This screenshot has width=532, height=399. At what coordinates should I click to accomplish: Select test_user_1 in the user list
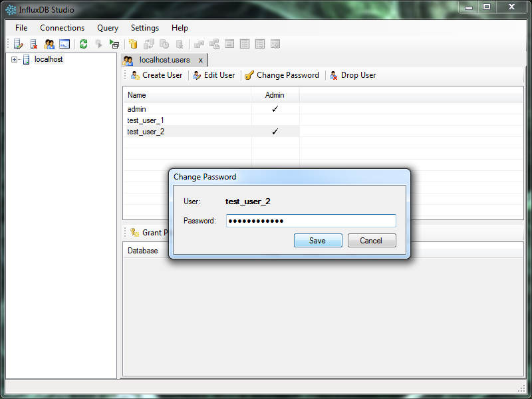tap(146, 120)
